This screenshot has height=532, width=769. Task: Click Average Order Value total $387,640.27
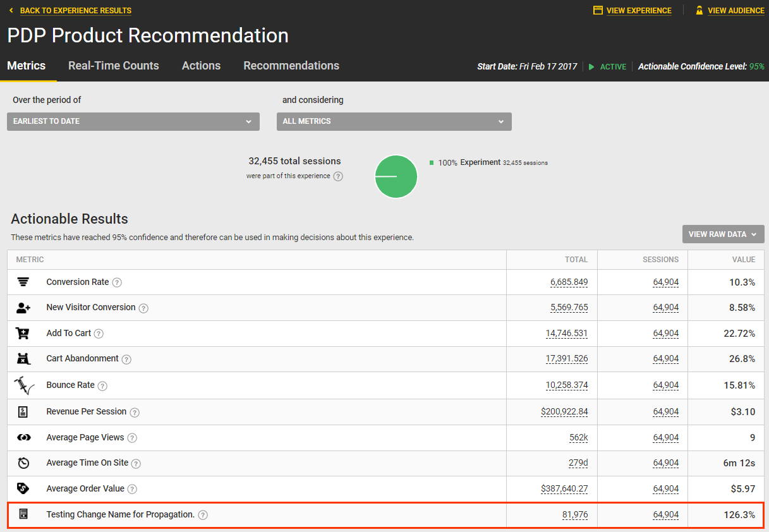coord(564,488)
